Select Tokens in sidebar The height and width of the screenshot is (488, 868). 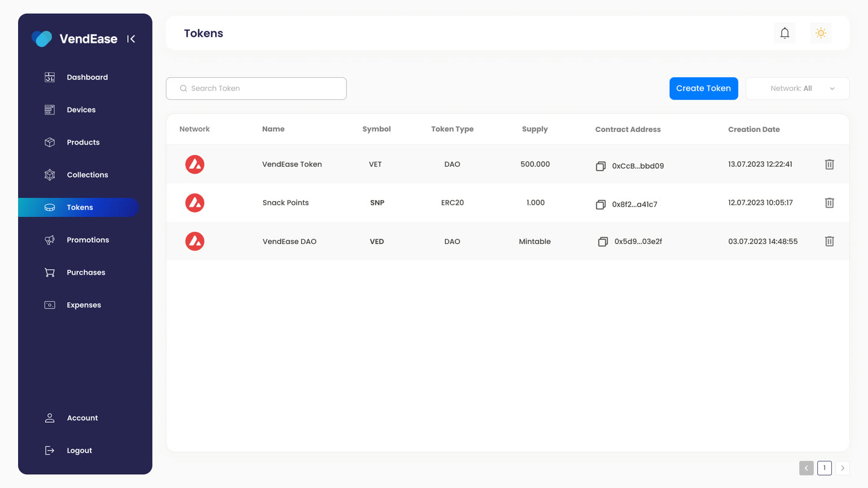78,207
